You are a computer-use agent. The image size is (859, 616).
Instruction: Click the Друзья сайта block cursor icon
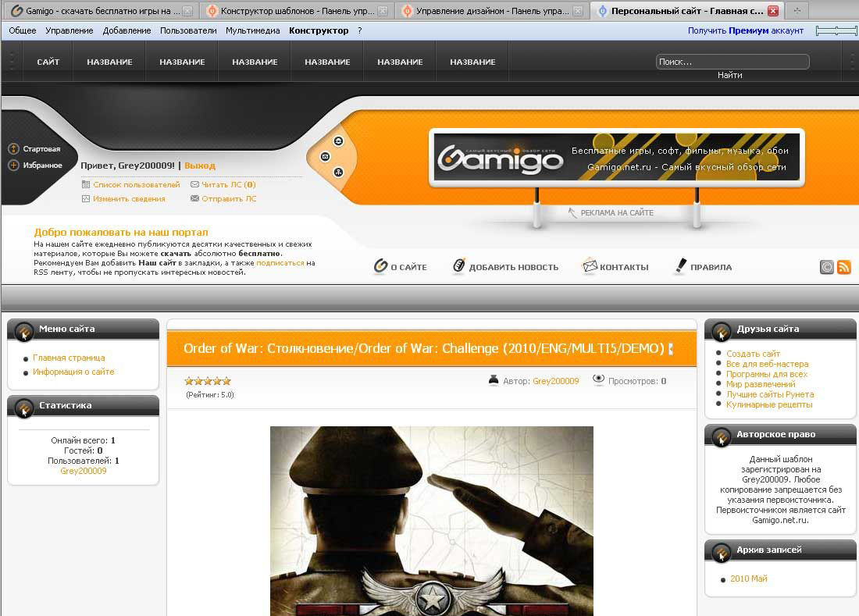pos(722,331)
